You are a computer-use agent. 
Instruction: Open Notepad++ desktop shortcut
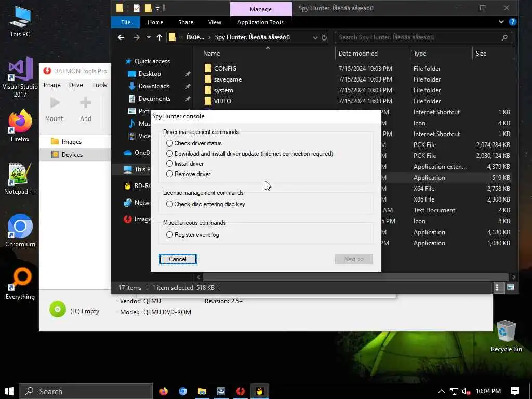click(20, 179)
